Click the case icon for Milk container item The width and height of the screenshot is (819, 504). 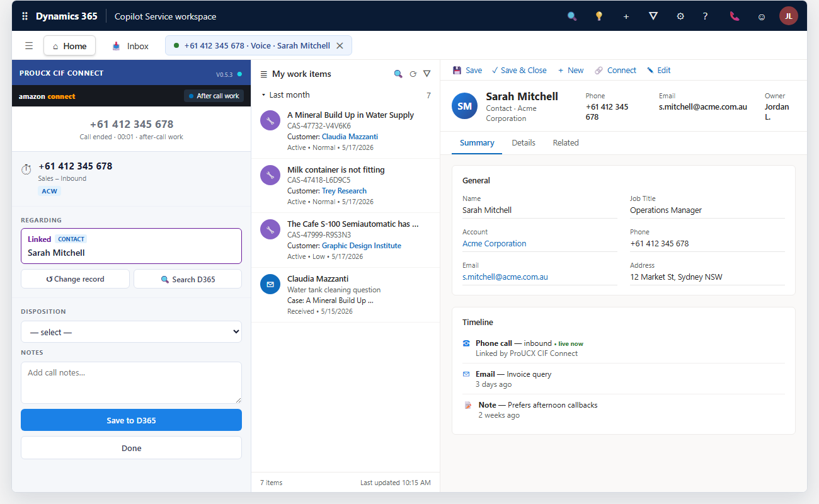270,175
